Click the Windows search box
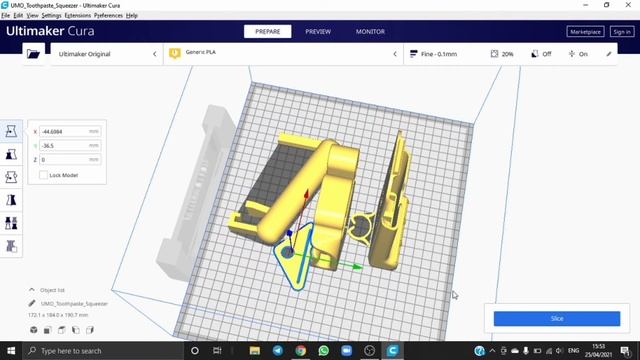This screenshot has height=360, width=640. (103, 351)
